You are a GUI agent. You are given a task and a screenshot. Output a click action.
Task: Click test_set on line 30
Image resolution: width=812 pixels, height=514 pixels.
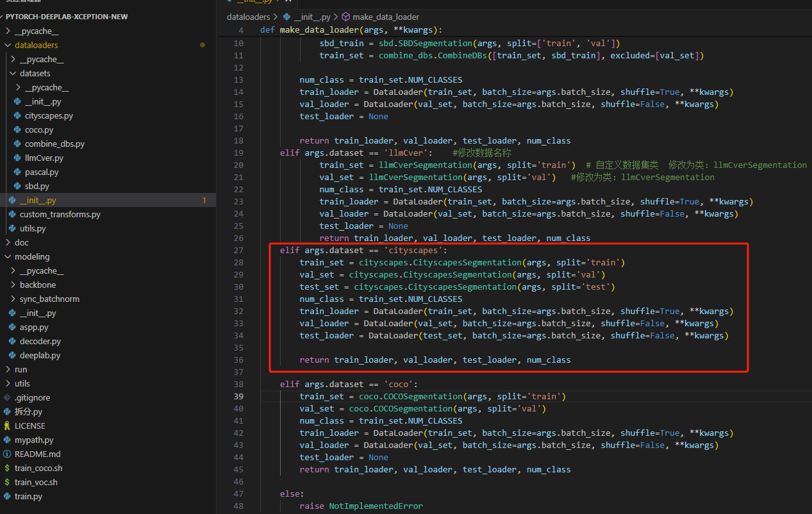(319, 287)
